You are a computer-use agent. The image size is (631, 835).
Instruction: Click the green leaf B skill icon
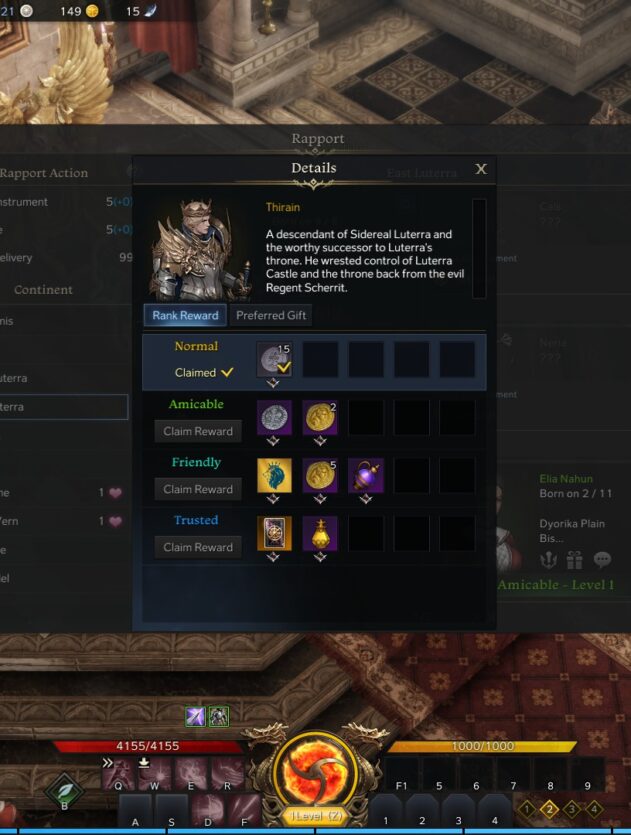pos(64,790)
